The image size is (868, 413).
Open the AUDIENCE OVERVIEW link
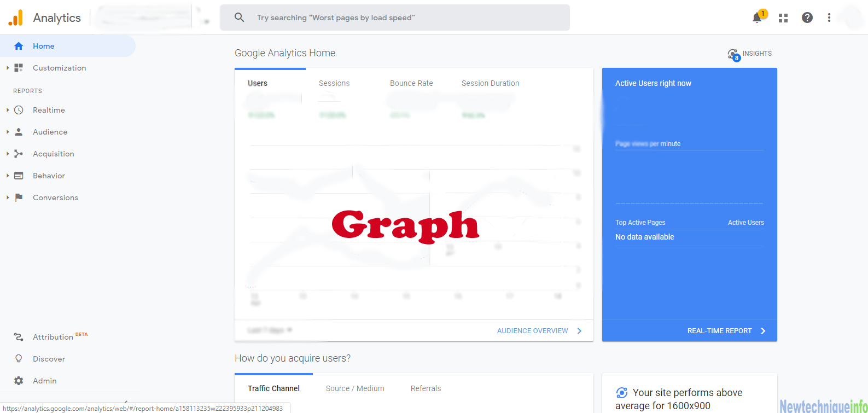[533, 331]
